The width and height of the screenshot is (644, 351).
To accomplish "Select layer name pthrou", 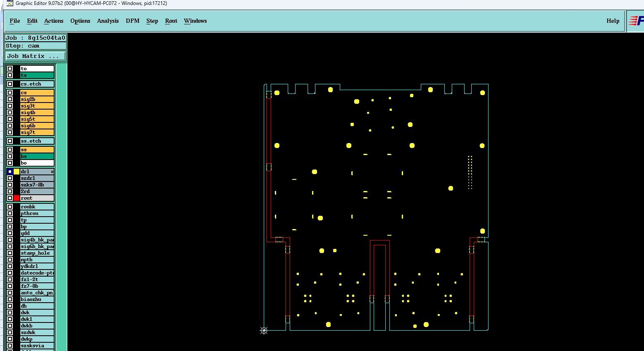I will point(37,213).
